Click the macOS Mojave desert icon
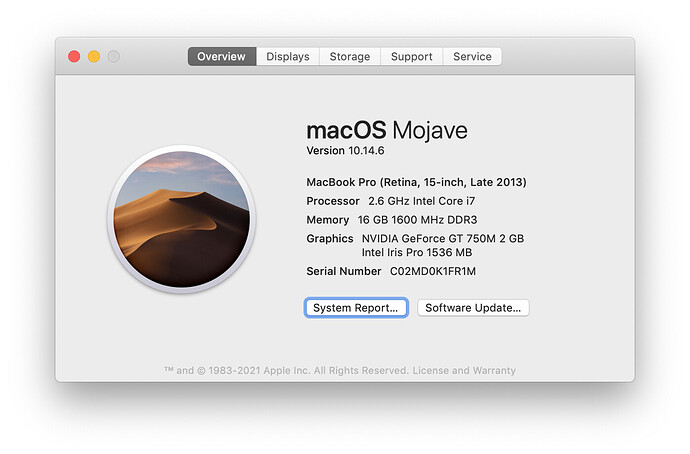Viewport: 690px width, 454px height. click(x=181, y=219)
